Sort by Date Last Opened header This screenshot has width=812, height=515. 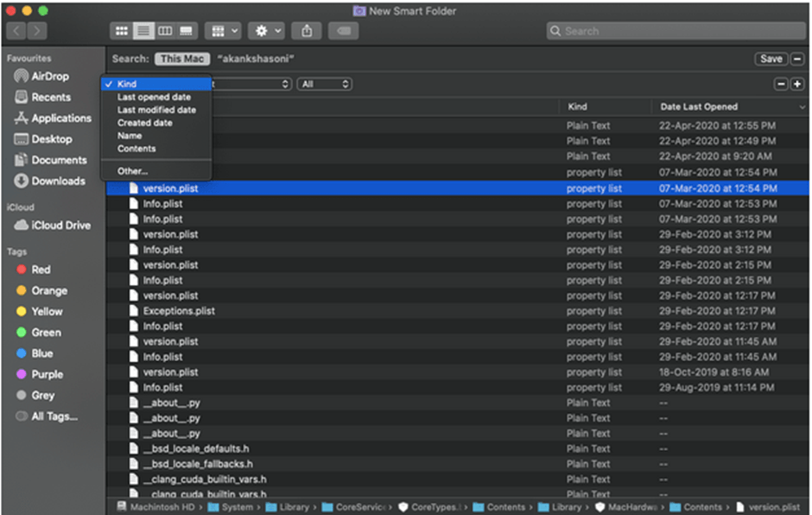click(x=729, y=107)
